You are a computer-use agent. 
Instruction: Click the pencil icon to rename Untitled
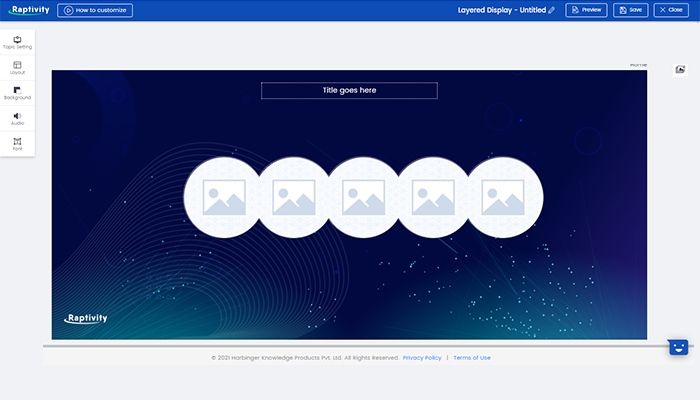[551, 10]
